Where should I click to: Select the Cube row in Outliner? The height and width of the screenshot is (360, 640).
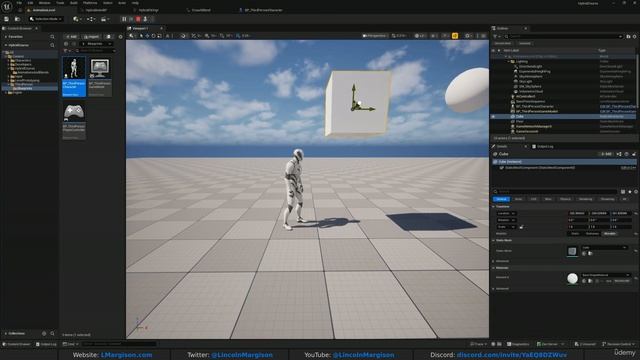click(563, 116)
